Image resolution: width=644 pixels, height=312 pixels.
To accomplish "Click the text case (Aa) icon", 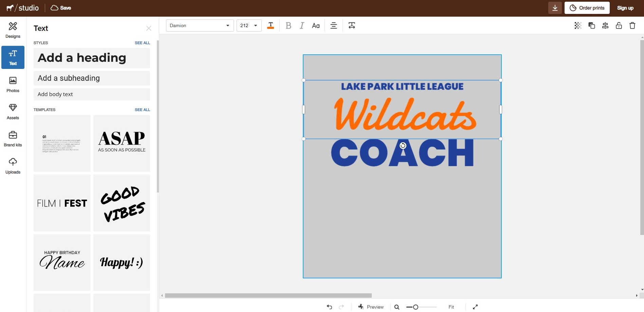I will [x=316, y=25].
